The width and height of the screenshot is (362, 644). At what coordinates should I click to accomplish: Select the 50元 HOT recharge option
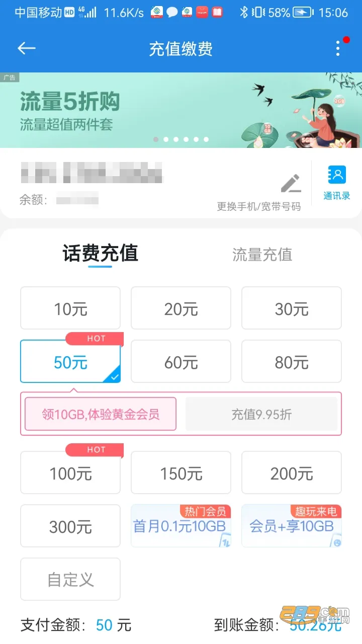click(70, 362)
